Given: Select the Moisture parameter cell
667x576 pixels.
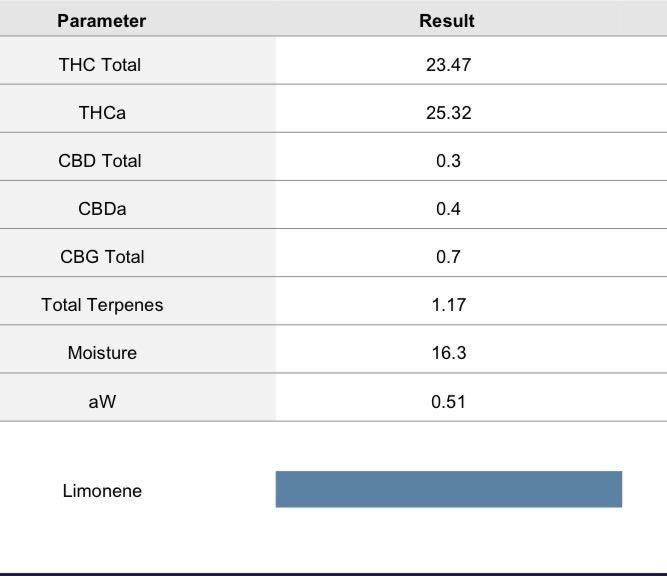Looking at the screenshot, I should (102, 353).
